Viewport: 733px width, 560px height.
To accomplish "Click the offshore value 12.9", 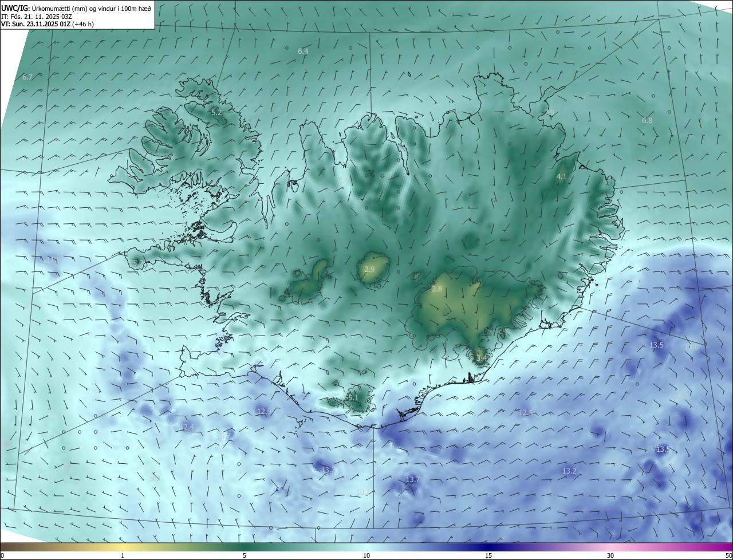I will (x=264, y=412).
